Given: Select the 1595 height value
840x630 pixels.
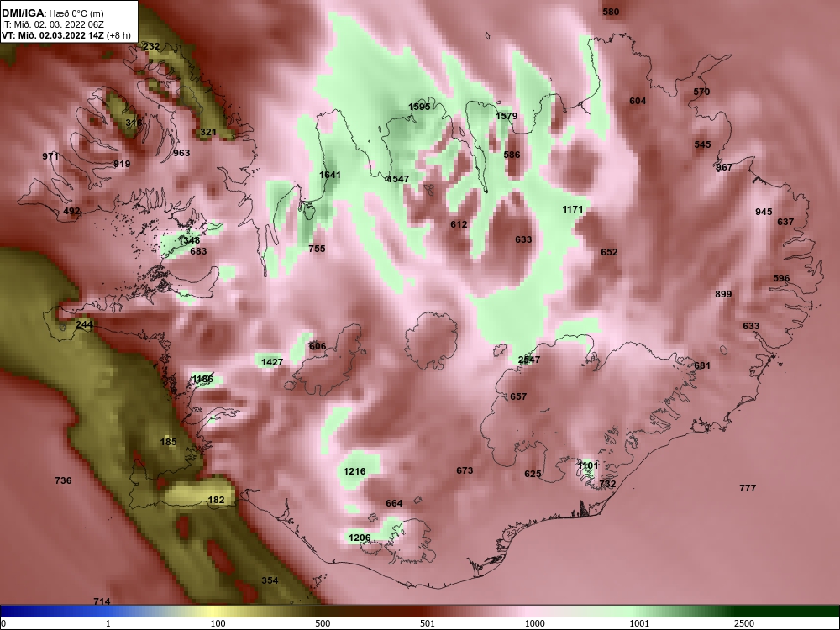Looking at the screenshot, I should point(419,107).
